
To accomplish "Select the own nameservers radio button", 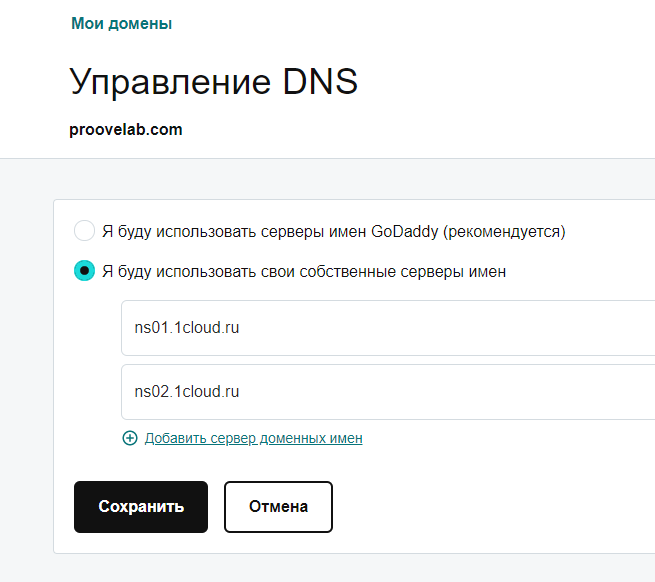I will [x=85, y=271].
